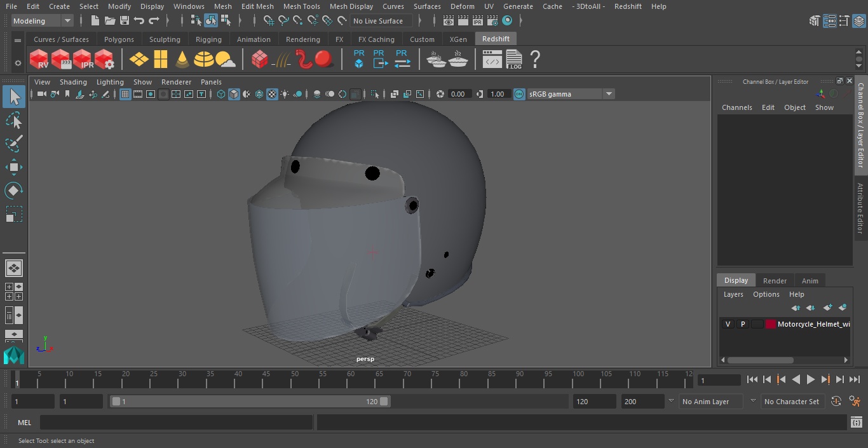Image resolution: width=868 pixels, height=448 pixels.
Task: Toggle layer visibility V box for Motorcycle_Helmet
Action: (x=728, y=324)
